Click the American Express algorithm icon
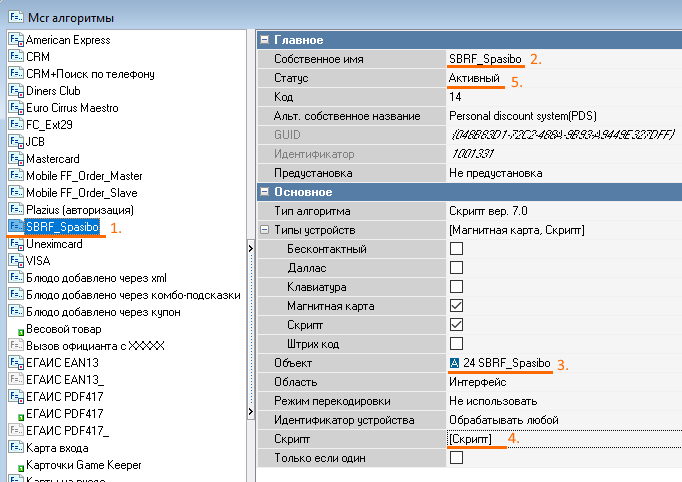Image resolution: width=682 pixels, height=482 pixels. tap(14, 40)
